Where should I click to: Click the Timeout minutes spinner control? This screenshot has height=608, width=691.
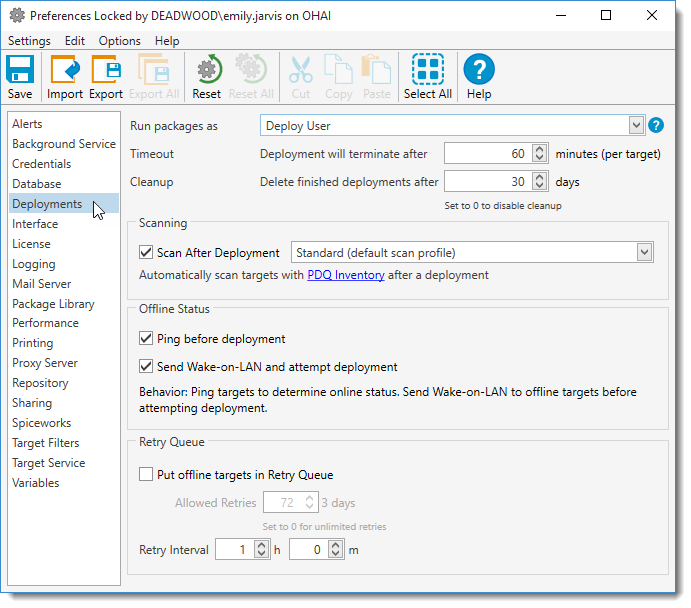(539, 154)
